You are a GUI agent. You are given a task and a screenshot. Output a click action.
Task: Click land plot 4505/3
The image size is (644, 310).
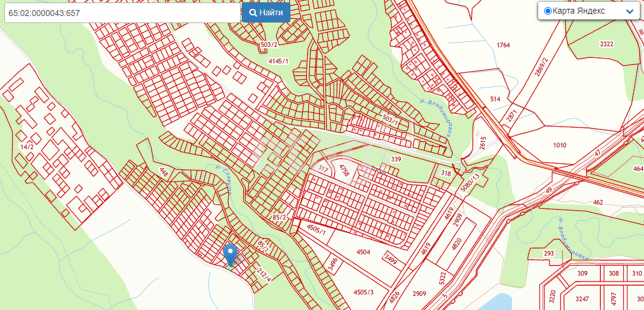363,292
